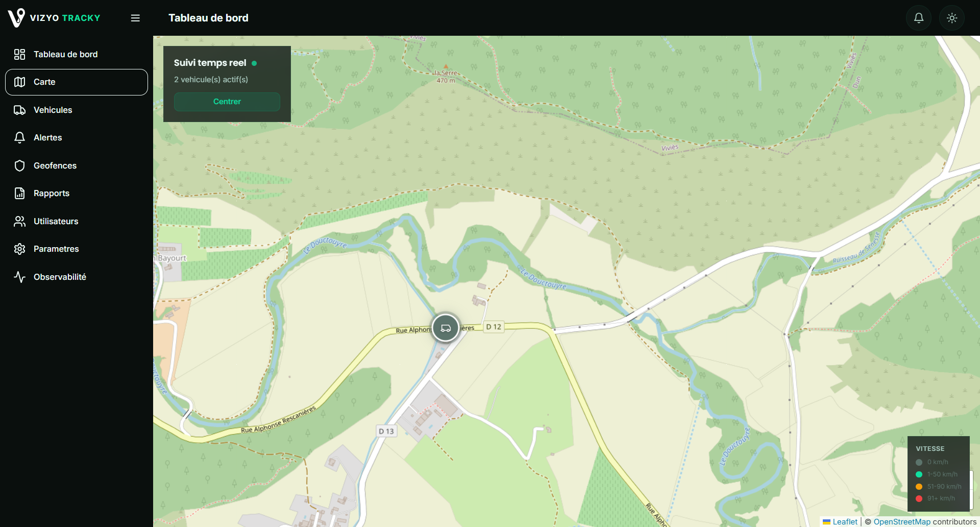Screen dimensions: 980x527
Task: Select the vehicle marker on map
Action: coord(446,328)
